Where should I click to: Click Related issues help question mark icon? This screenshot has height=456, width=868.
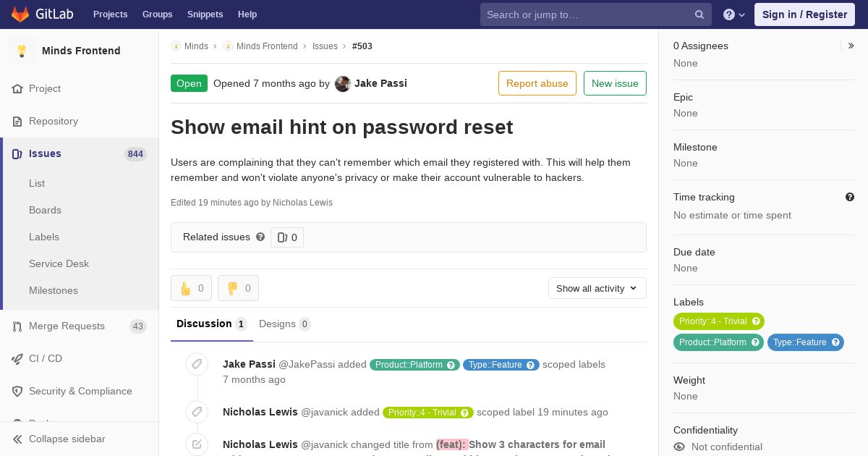[x=260, y=237]
